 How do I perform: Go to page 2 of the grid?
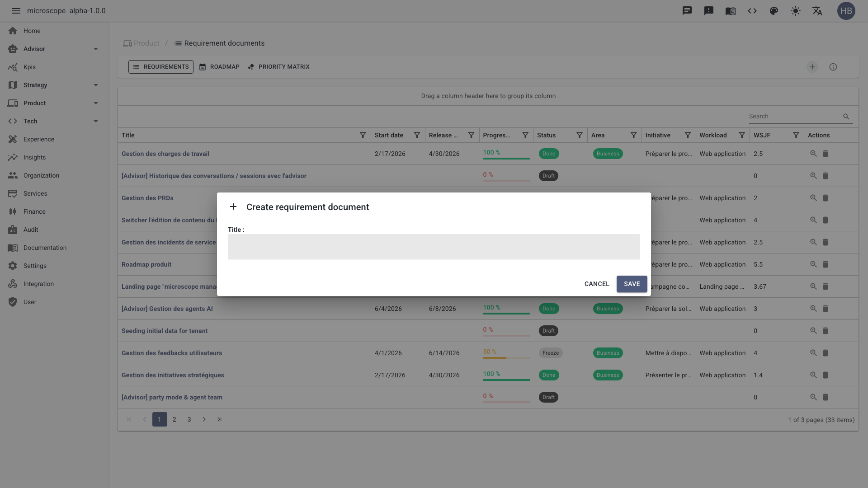coord(175,419)
